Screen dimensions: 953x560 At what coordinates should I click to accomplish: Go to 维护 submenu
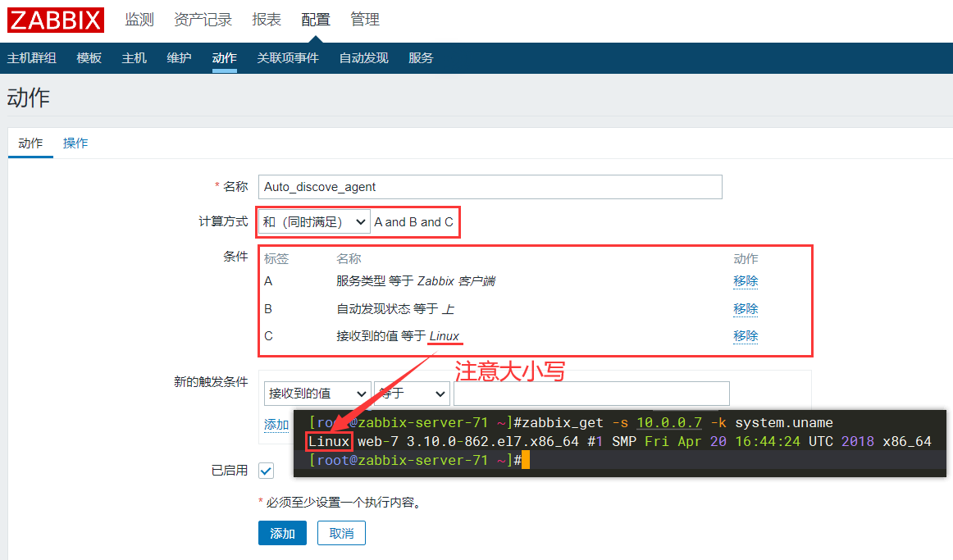pyautogui.click(x=179, y=57)
